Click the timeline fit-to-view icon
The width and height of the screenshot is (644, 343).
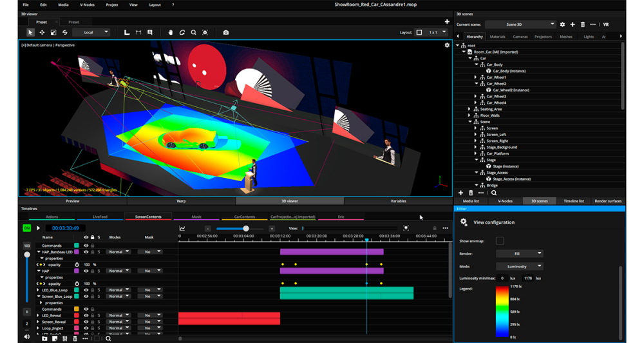(x=406, y=228)
